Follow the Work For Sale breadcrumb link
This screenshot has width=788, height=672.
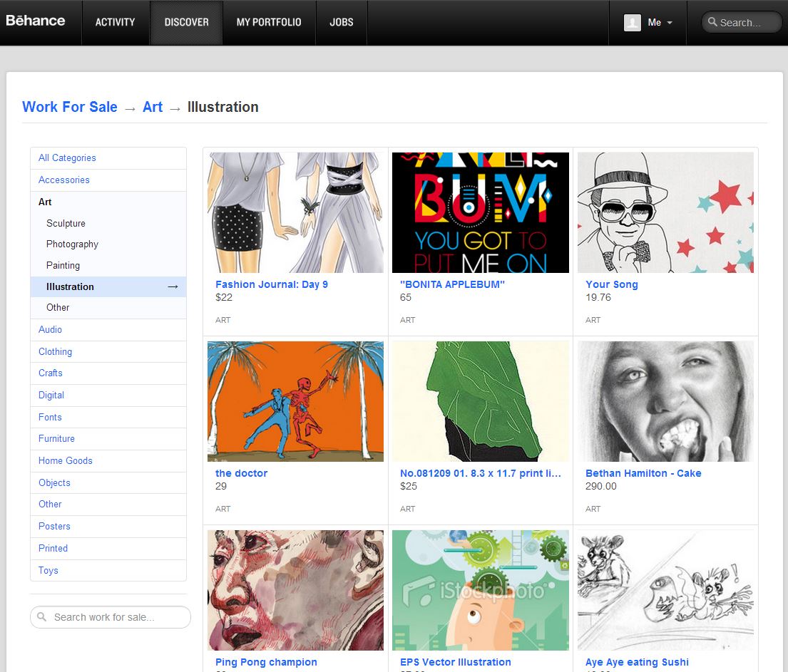[x=70, y=107]
